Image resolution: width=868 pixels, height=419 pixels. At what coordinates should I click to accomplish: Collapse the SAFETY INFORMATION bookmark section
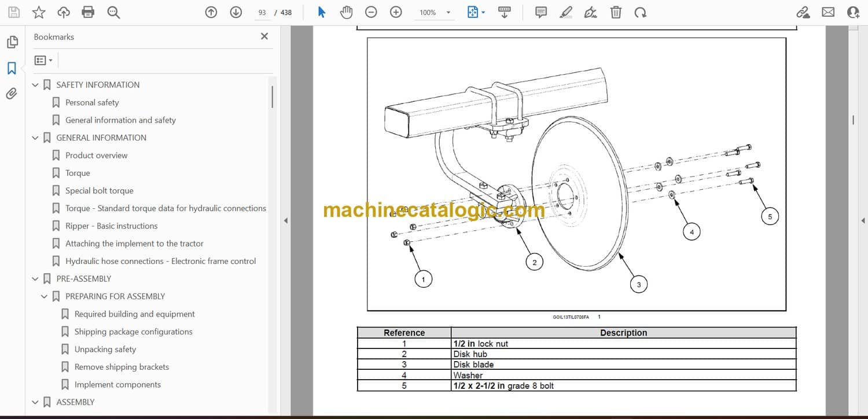tap(36, 85)
